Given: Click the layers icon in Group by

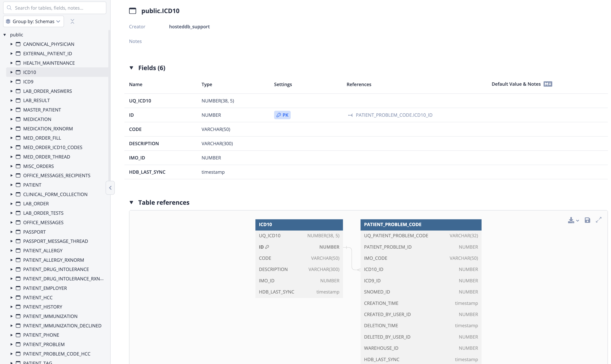Looking at the screenshot, I should 8,22.
